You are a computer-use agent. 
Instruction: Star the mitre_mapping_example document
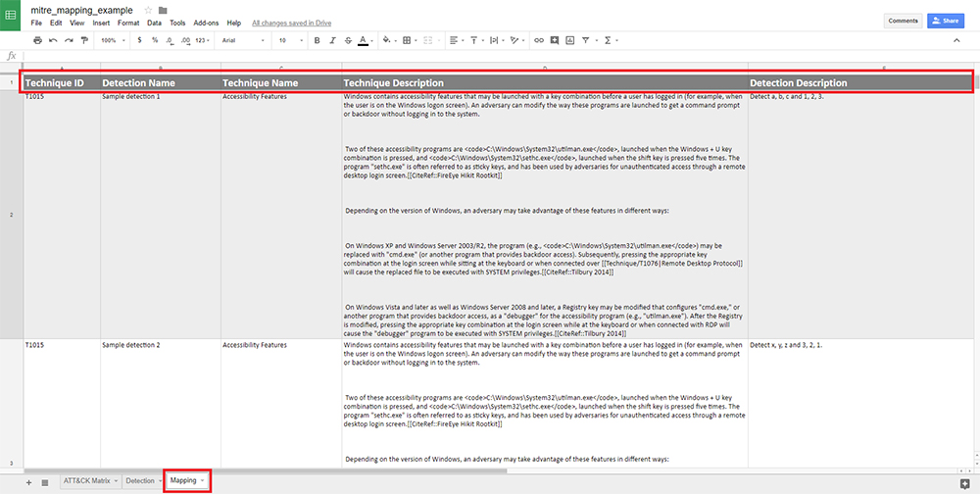148,10
